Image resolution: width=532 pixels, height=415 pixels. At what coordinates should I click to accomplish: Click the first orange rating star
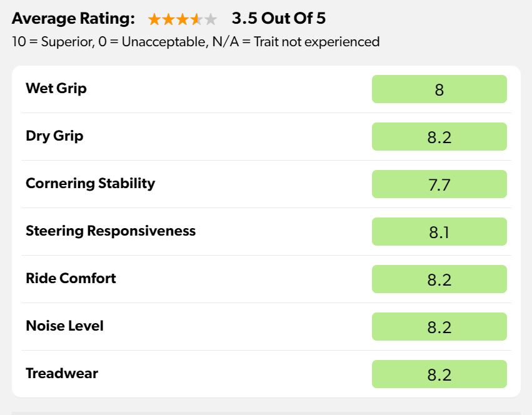tap(154, 19)
